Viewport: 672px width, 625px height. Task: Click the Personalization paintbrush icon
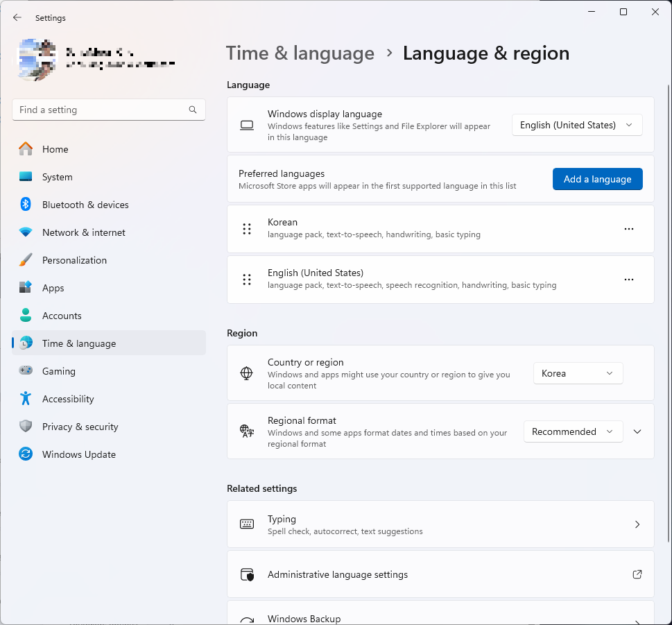[26, 259]
